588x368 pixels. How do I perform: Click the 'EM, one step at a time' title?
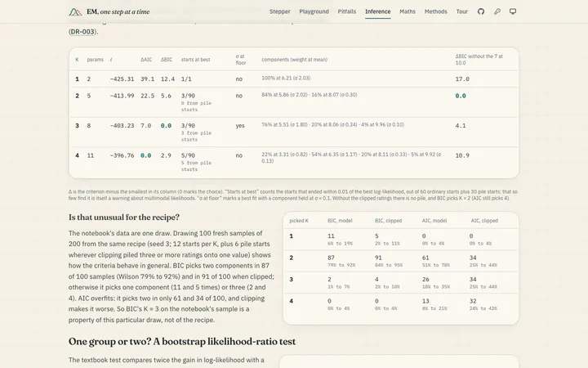[118, 11]
